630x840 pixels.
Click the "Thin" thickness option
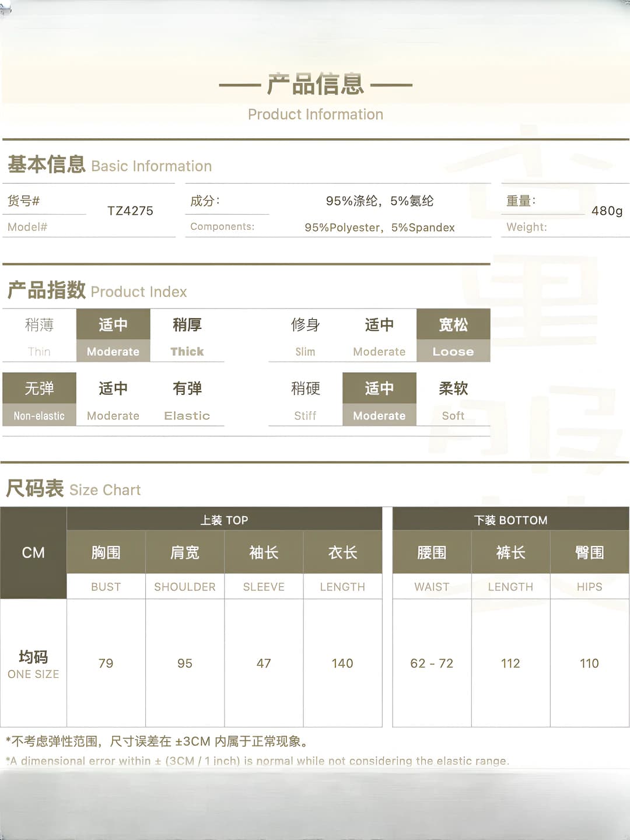39,352
